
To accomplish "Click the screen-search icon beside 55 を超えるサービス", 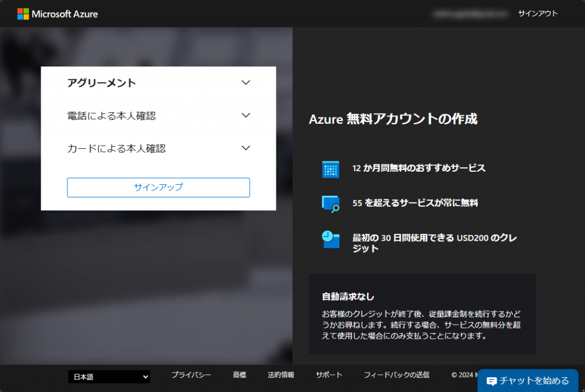I will pos(331,204).
